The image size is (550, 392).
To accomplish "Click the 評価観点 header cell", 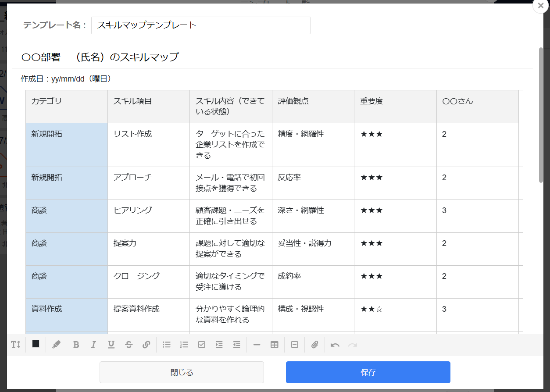I will click(x=313, y=107).
